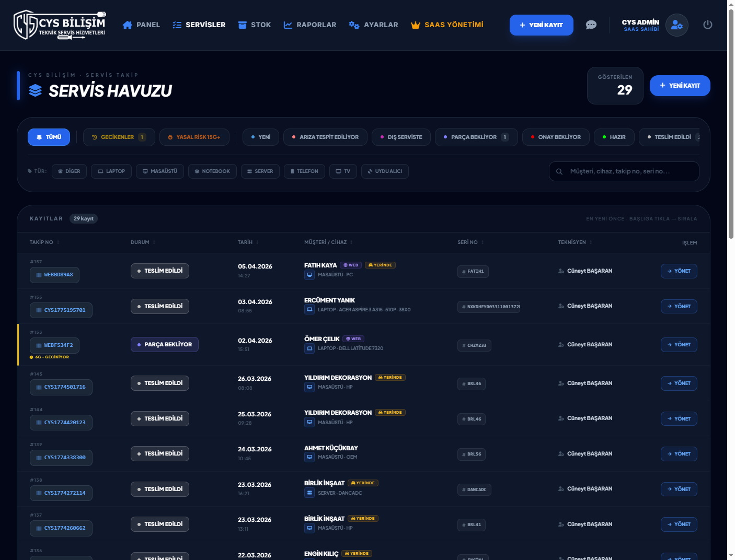The width and height of the screenshot is (735, 560).
Task: Click Yeni Kayıt button beside Gösterilen counter
Action: [x=680, y=86]
